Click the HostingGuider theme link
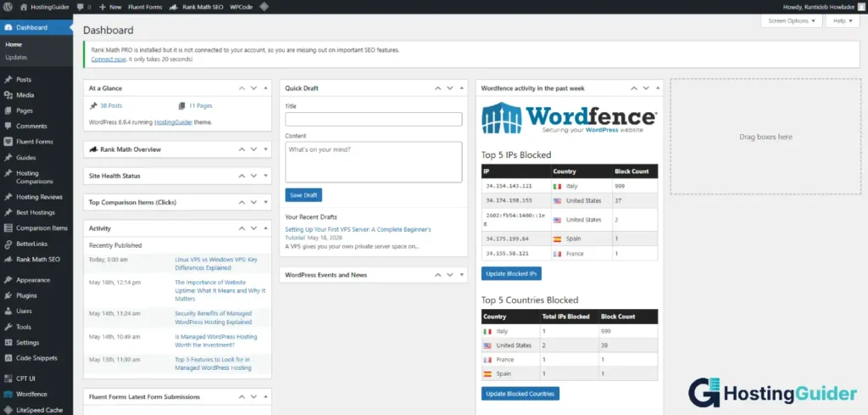The height and width of the screenshot is (415, 868). point(173,122)
